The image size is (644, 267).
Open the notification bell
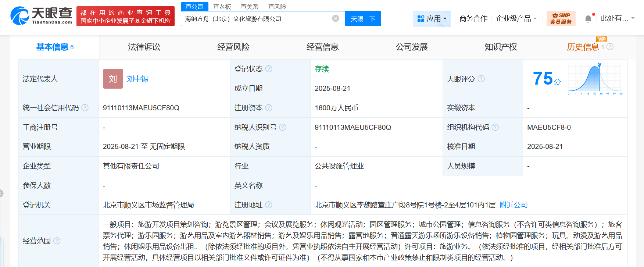click(x=588, y=18)
